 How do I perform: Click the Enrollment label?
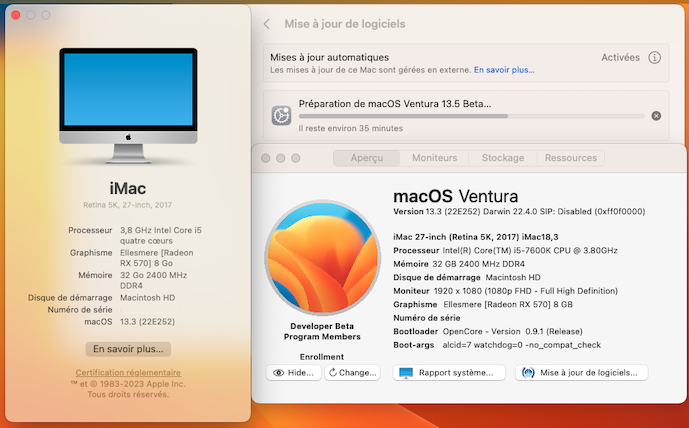point(322,357)
